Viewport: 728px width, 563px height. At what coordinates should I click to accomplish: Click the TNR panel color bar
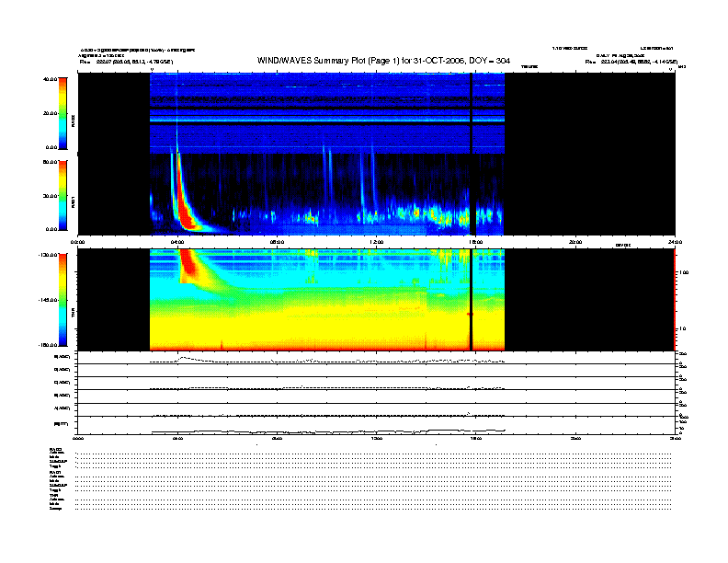63,300
